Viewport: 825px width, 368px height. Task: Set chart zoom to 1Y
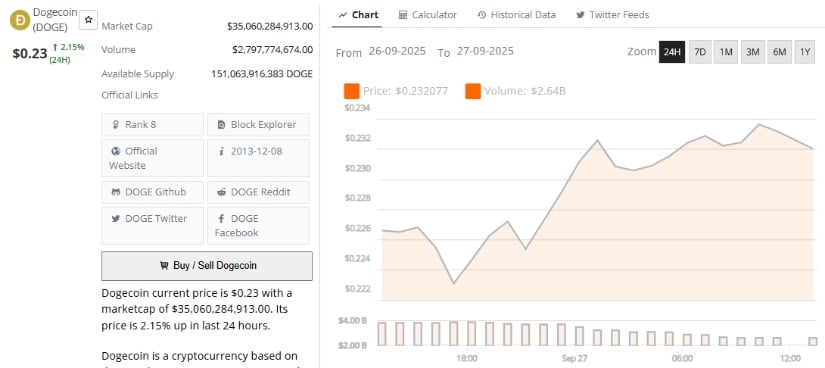805,52
